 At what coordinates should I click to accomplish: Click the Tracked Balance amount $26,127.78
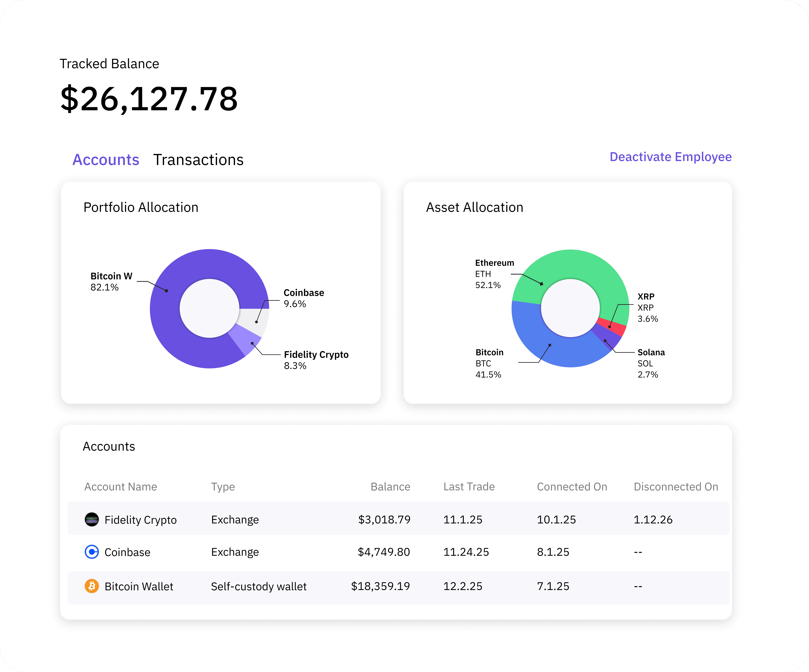149,99
